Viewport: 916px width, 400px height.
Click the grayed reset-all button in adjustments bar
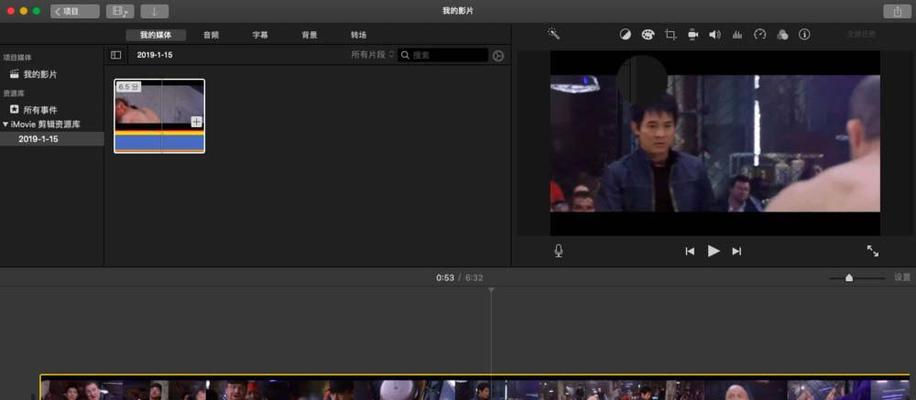861,34
